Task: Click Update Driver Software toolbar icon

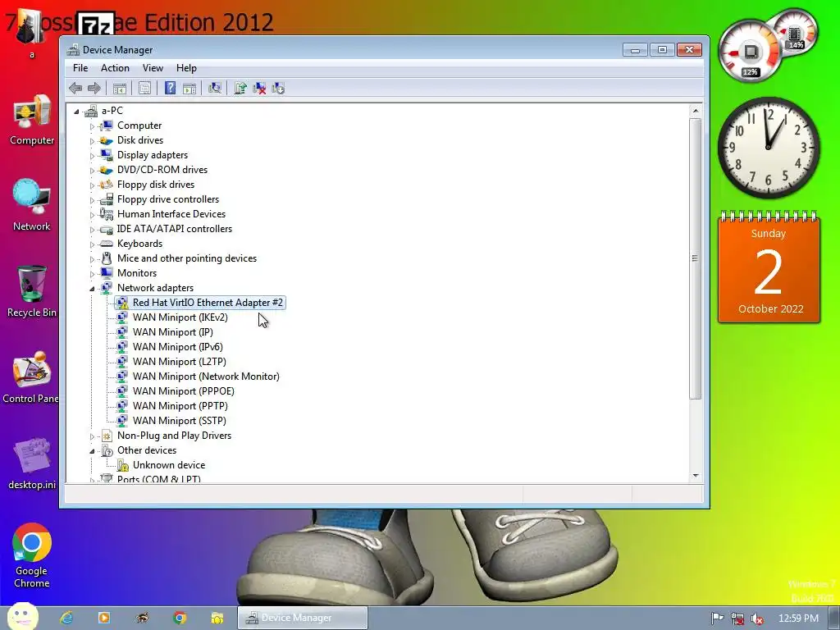Action: click(x=240, y=88)
